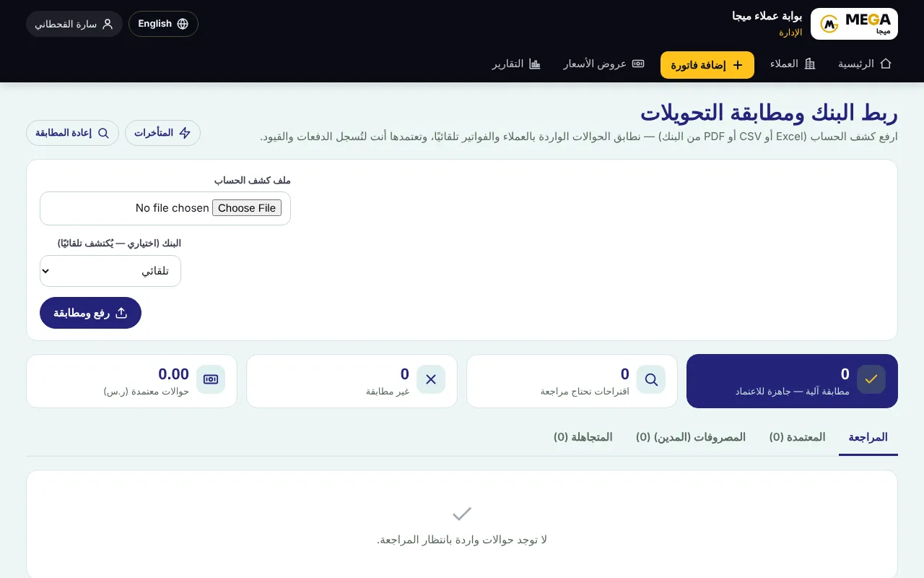
Task: Click the Choose File button
Action: [x=247, y=208]
